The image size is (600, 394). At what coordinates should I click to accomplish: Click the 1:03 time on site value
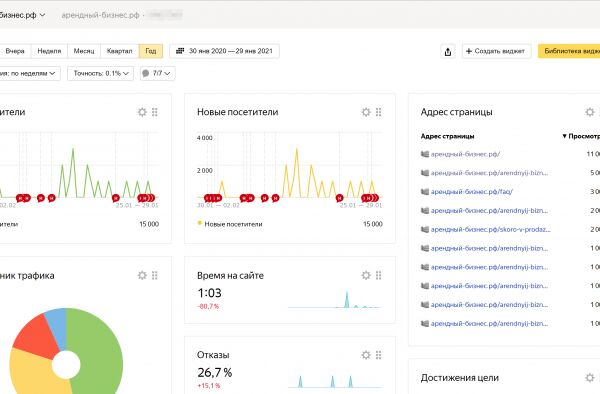tap(209, 293)
